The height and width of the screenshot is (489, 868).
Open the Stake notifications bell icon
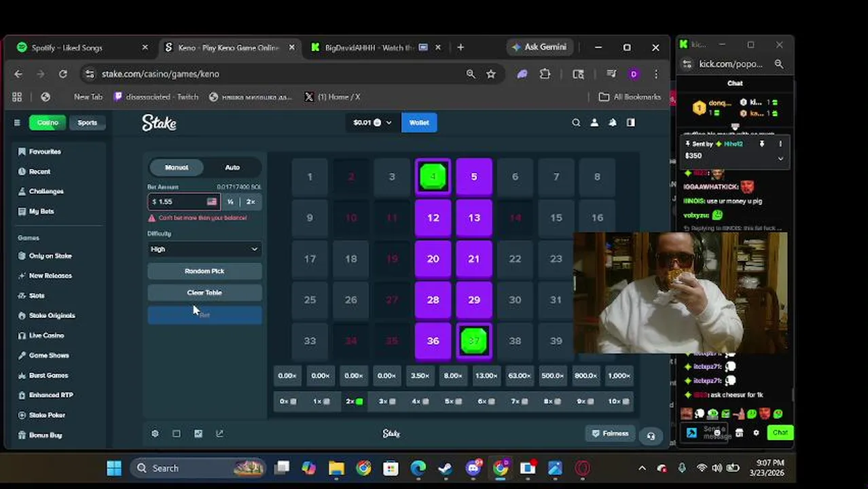click(613, 123)
